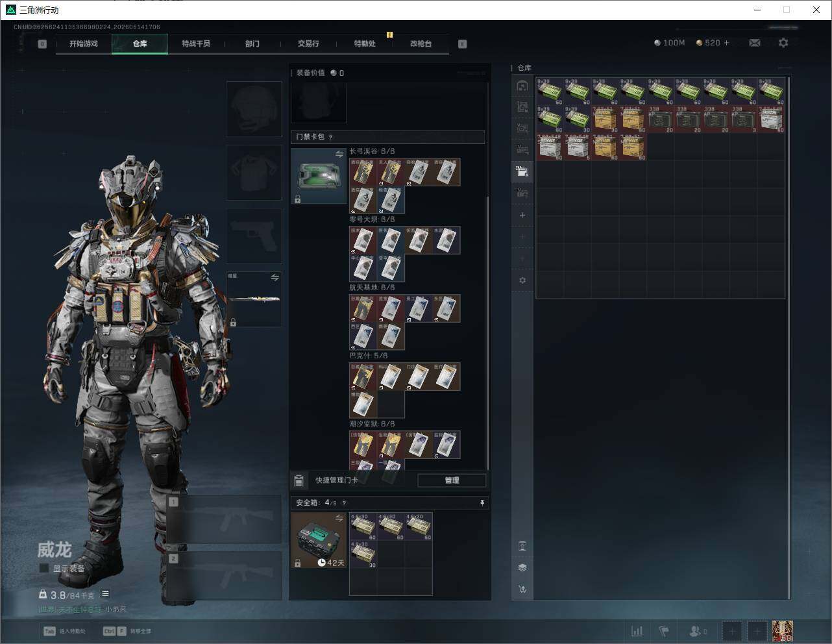
Task: Open the 改枪台 tab
Action: [421, 43]
